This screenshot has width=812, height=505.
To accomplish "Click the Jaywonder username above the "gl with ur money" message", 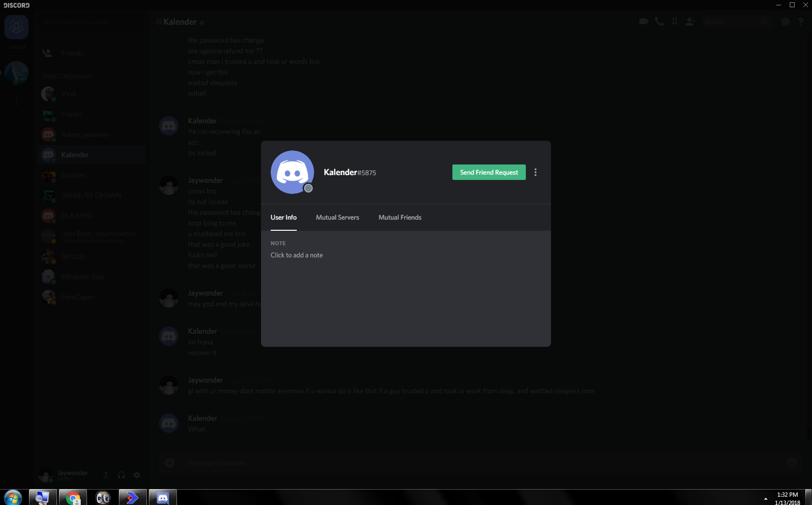I will coord(205,380).
